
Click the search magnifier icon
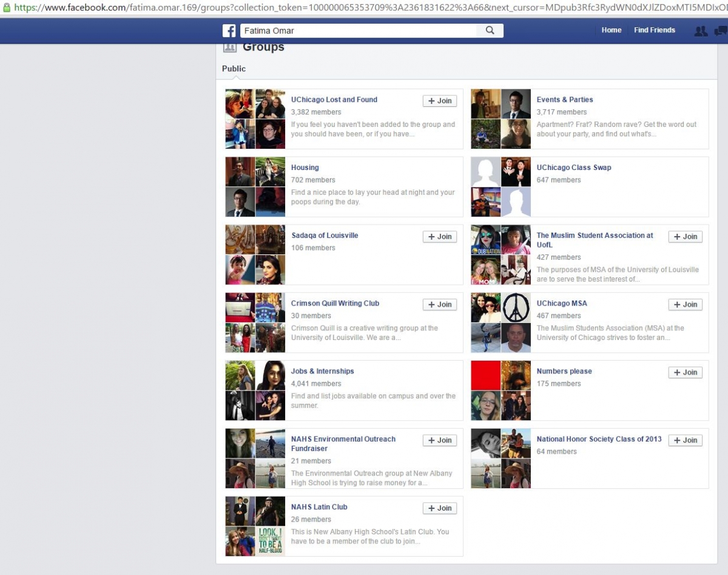[x=490, y=30]
